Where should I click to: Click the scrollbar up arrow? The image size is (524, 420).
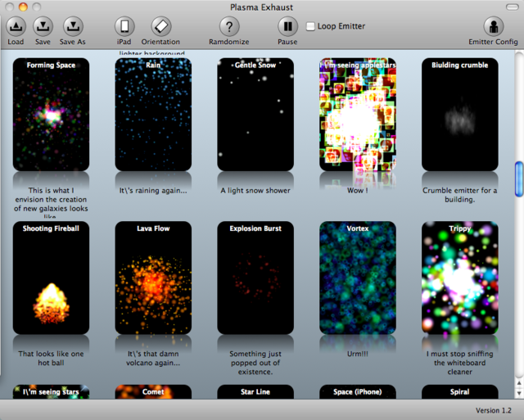click(x=519, y=383)
